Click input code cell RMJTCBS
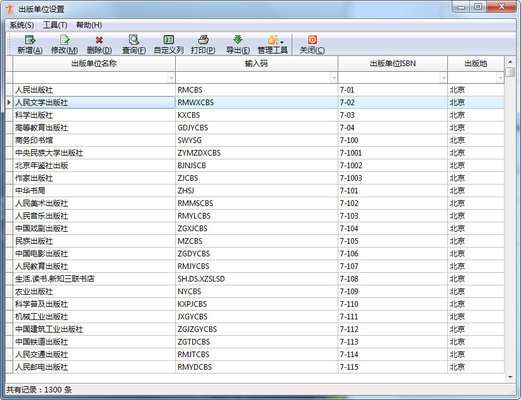Image resolution: width=521 pixels, height=400 pixels. 256,355
